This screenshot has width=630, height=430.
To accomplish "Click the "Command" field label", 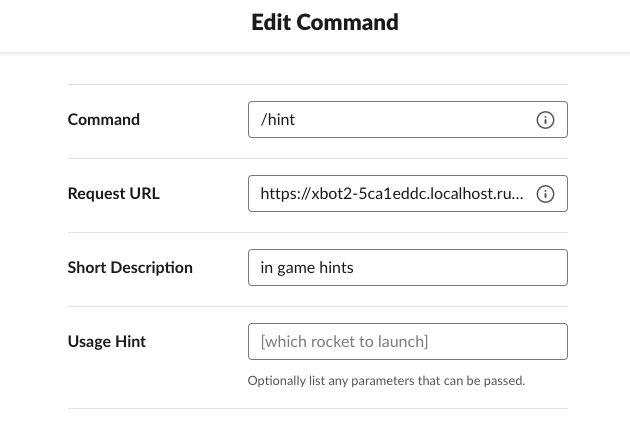I will click(104, 119).
